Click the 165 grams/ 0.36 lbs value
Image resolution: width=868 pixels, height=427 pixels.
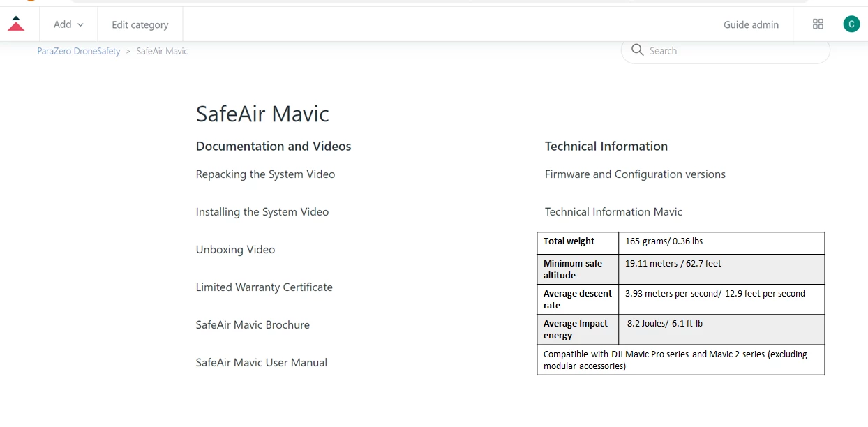664,241
